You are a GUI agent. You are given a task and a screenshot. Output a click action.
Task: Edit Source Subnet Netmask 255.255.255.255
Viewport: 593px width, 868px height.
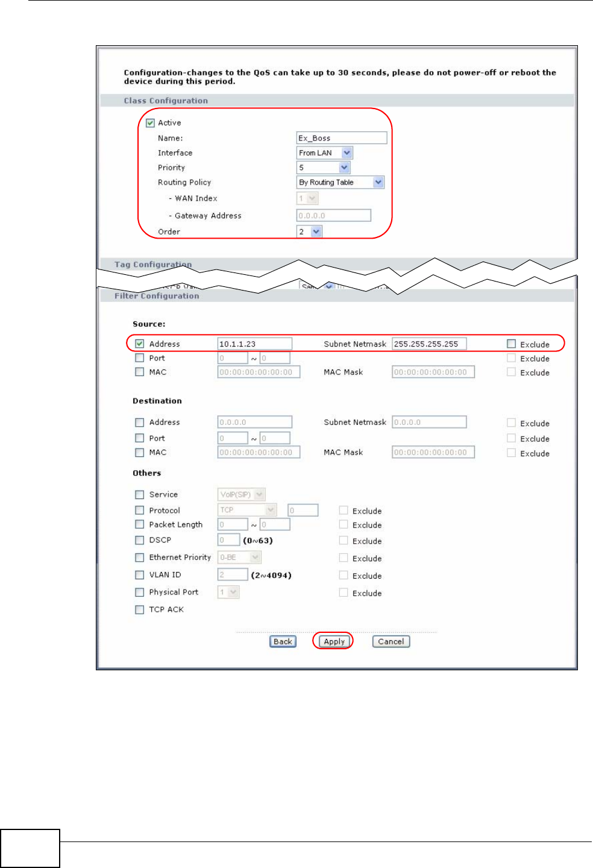(x=429, y=344)
